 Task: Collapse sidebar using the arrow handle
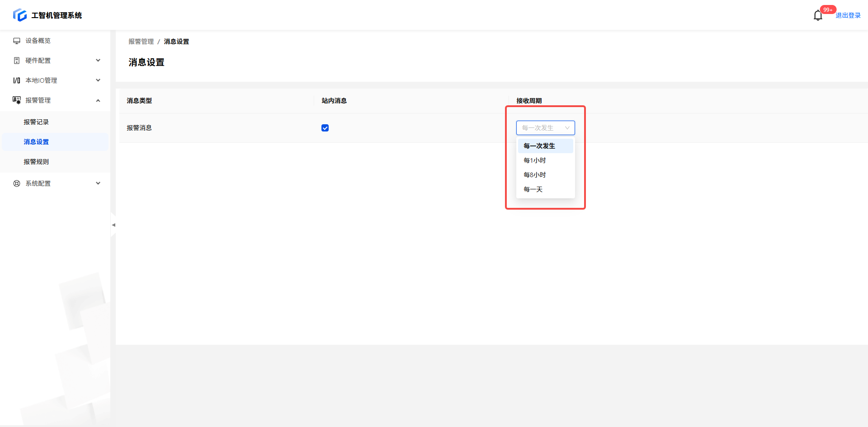coord(113,225)
